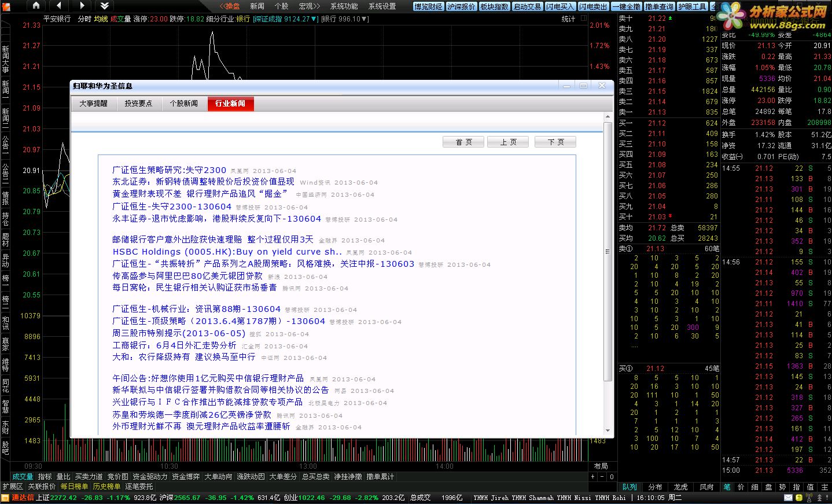
Task: Switch to 龙虎 tab in right panel
Action: [x=681, y=487]
